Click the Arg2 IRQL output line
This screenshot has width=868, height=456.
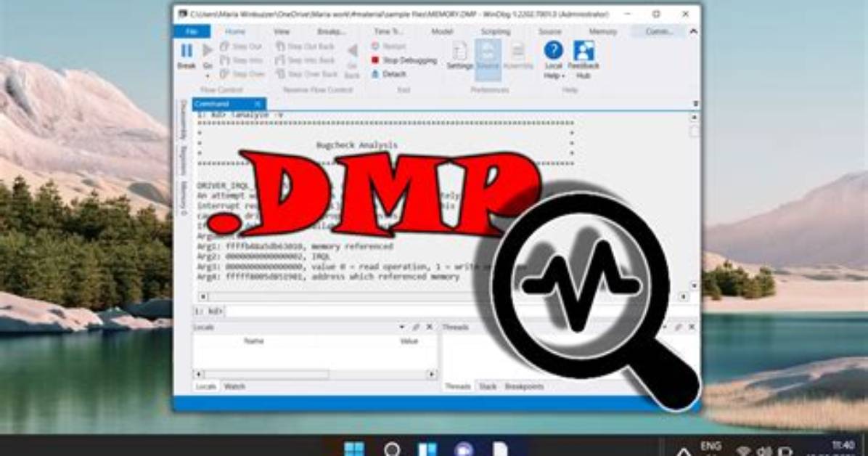[263, 256]
